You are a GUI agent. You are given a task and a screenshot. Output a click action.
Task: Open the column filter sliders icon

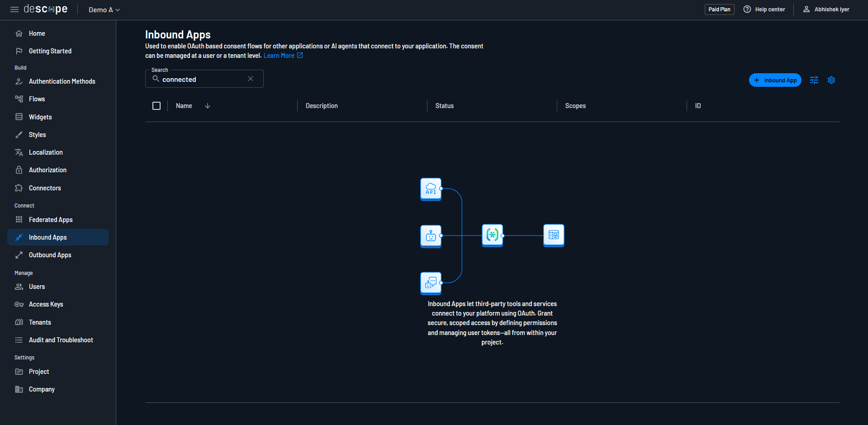pyautogui.click(x=814, y=80)
